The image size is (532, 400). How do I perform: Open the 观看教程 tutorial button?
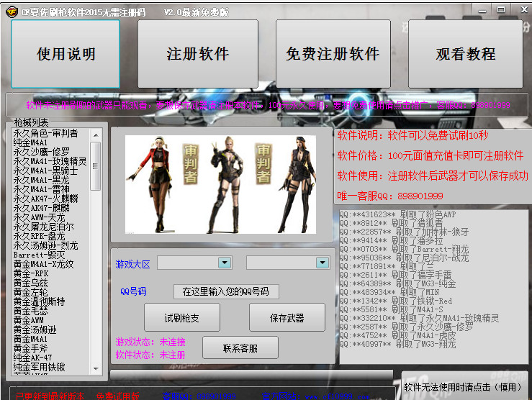(x=466, y=54)
